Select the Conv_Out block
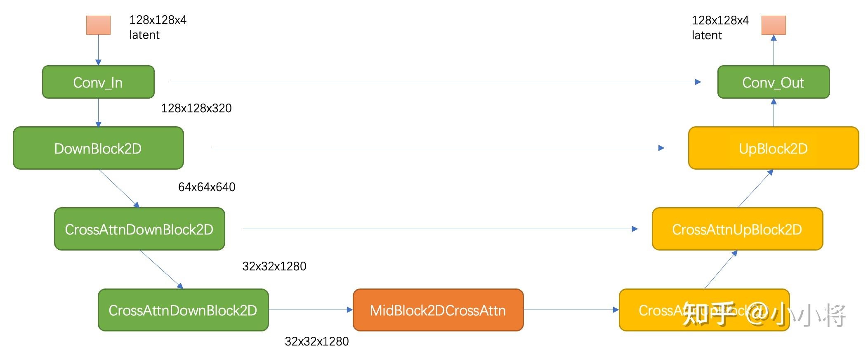868x350 pixels. pyautogui.click(x=773, y=82)
